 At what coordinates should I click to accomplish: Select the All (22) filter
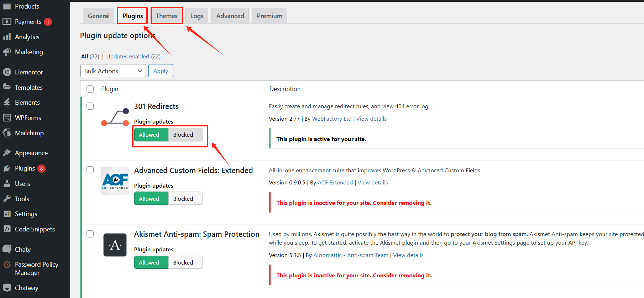[90, 56]
